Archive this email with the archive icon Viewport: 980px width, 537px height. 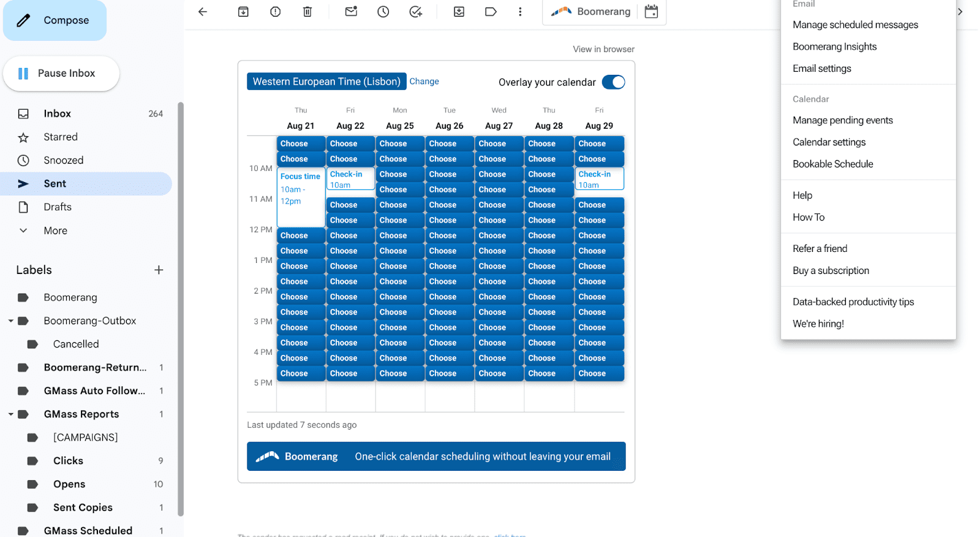point(243,12)
